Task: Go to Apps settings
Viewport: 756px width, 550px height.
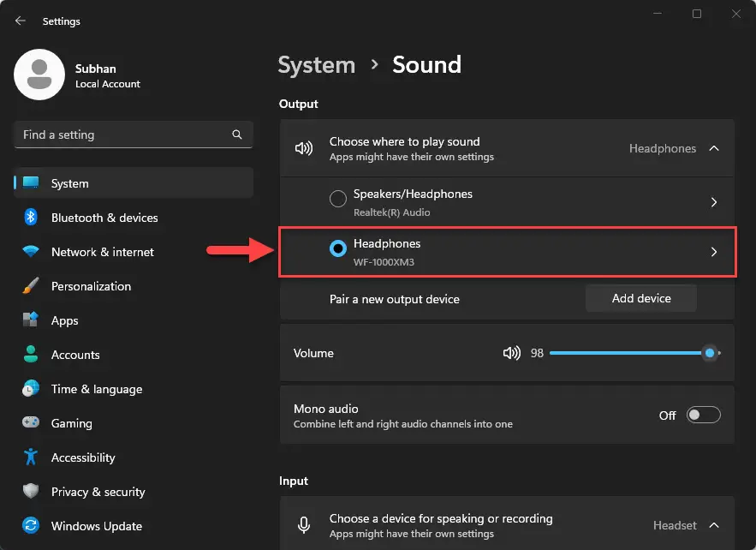Action: click(x=134, y=320)
